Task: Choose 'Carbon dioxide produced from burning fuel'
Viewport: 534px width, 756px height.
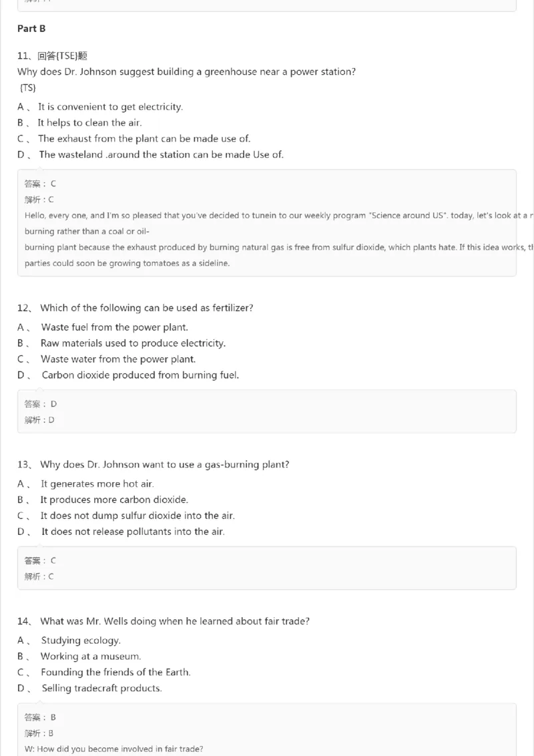Action: tap(140, 375)
